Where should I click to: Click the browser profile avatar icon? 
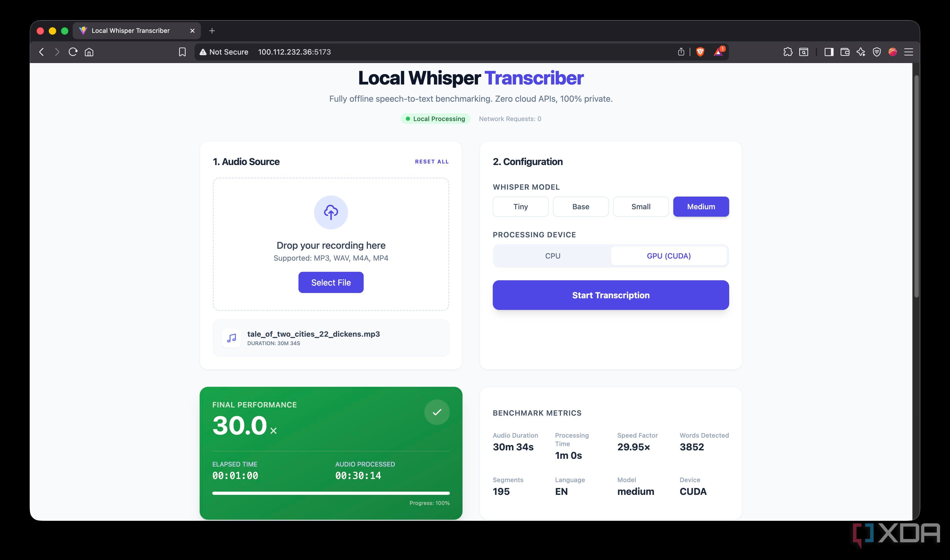click(x=892, y=52)
